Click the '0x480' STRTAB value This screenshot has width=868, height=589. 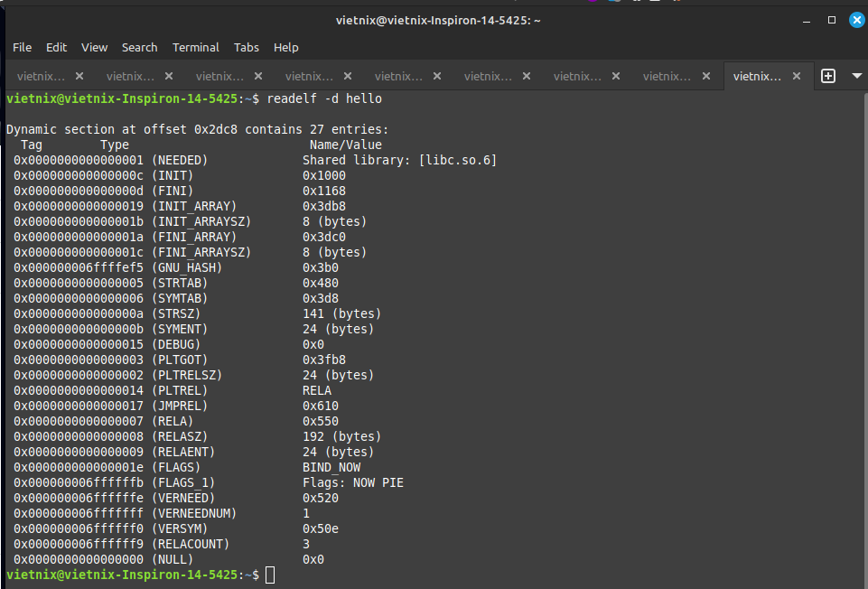pyautogui.click(x=321, y=283)
